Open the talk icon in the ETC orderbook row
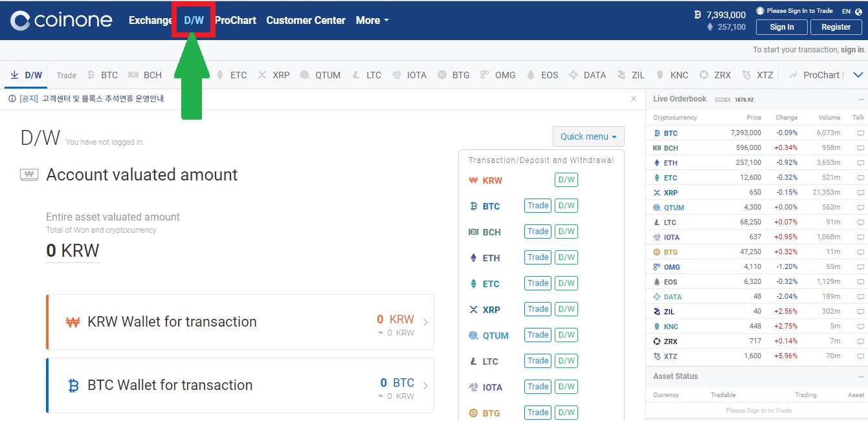 [860, 178]
